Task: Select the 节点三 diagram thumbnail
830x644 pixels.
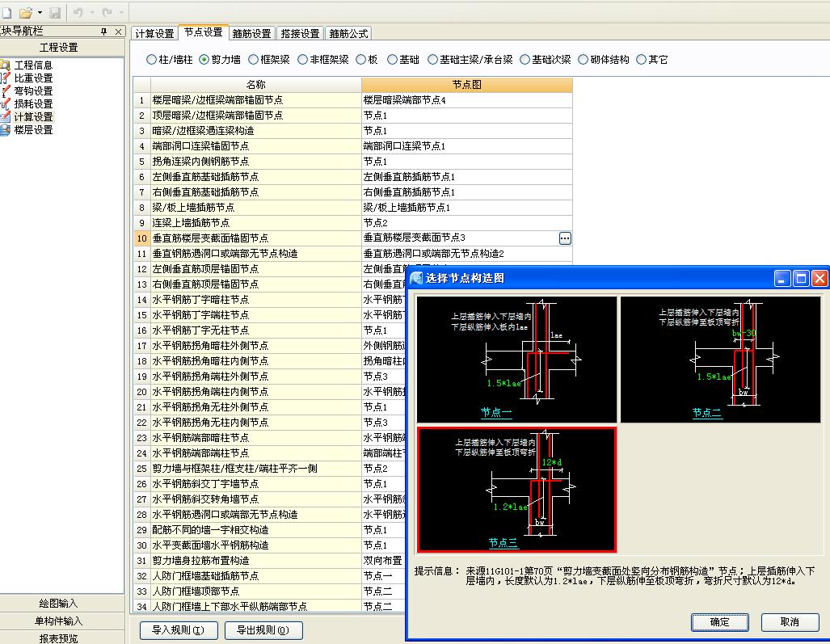Action: click(516, 490)
